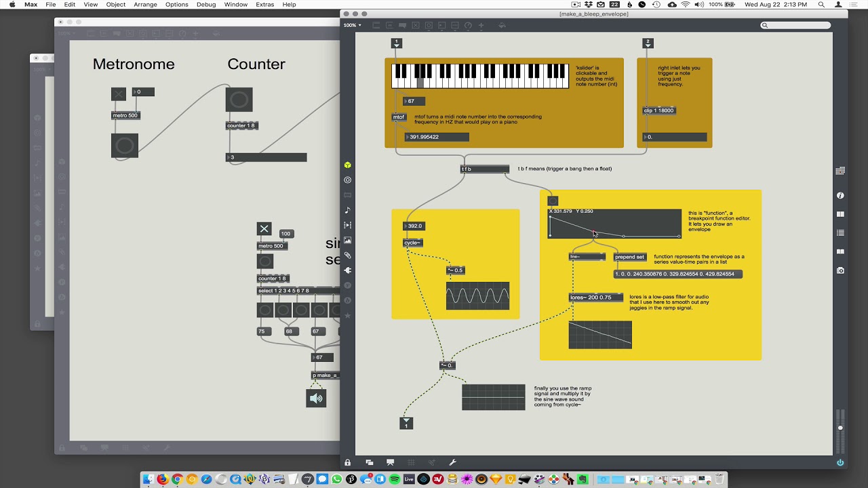The height and width of the screenshot is (488, 868).
Task: Click the Metronome bang button
Action: [125, 146]
